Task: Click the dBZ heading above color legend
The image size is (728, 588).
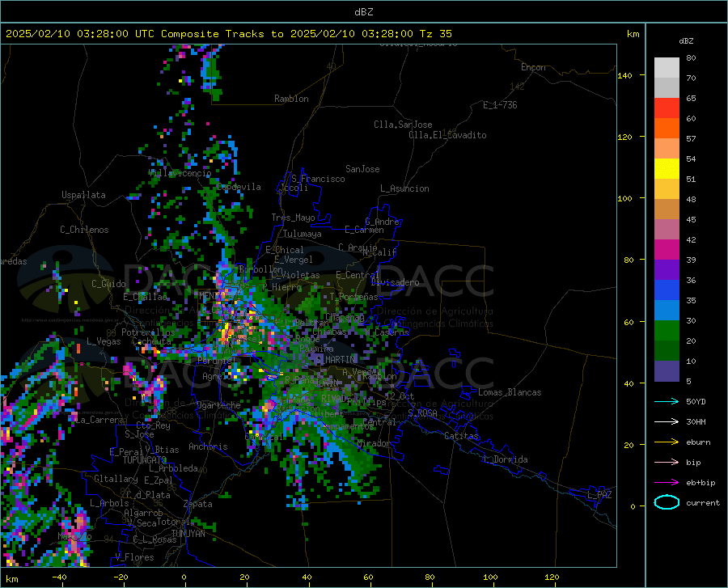Action: 686,40
